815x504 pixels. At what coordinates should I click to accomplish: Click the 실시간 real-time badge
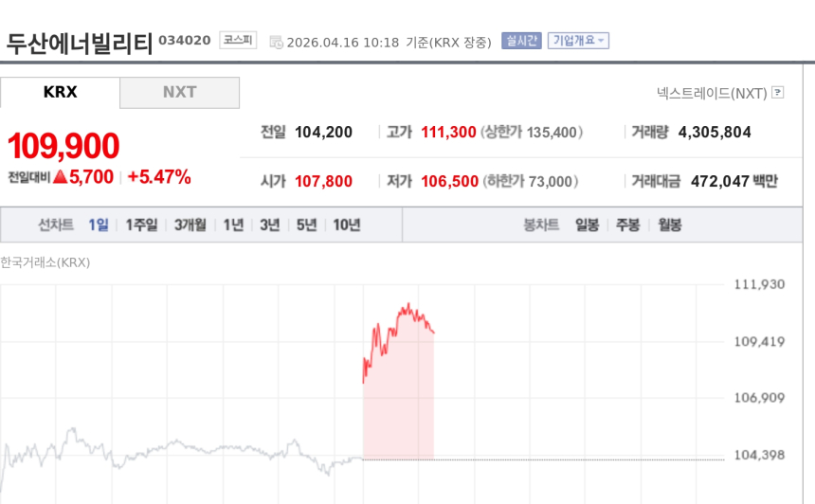pyautogui.click(x=521, y=41)
